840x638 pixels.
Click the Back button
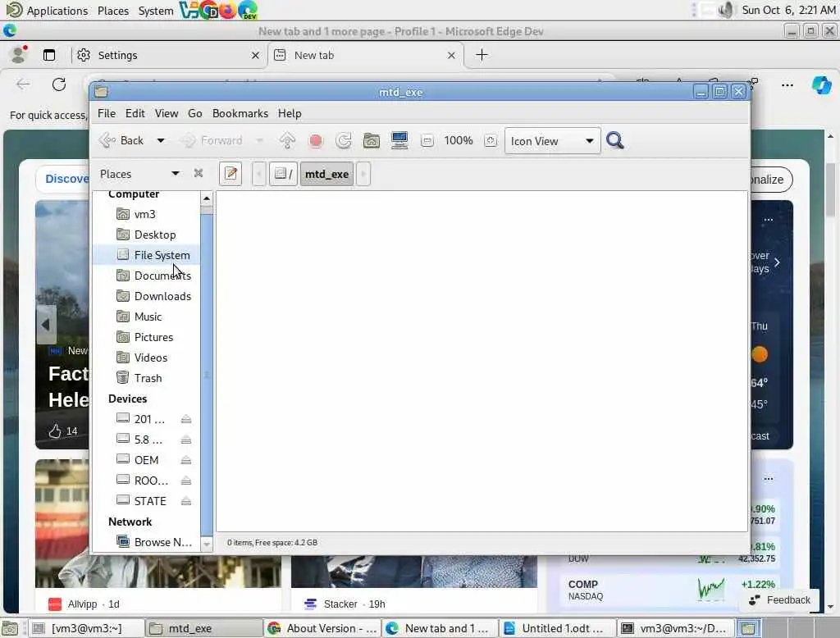point(123,141)
